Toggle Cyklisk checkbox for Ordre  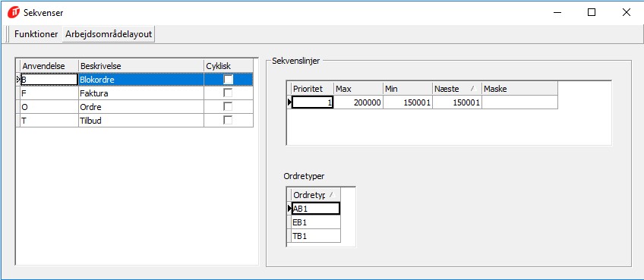[228, 107]
